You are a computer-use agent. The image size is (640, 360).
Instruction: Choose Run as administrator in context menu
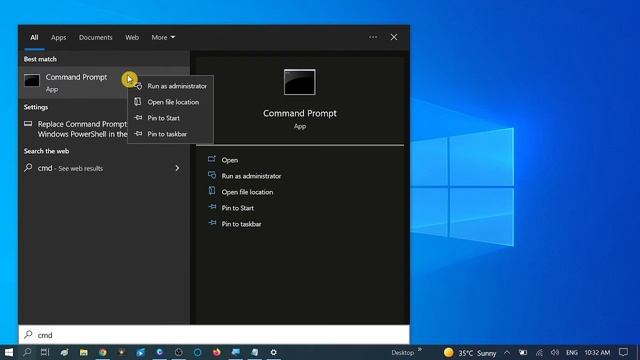pyautogui.click(x=171, y=86)
